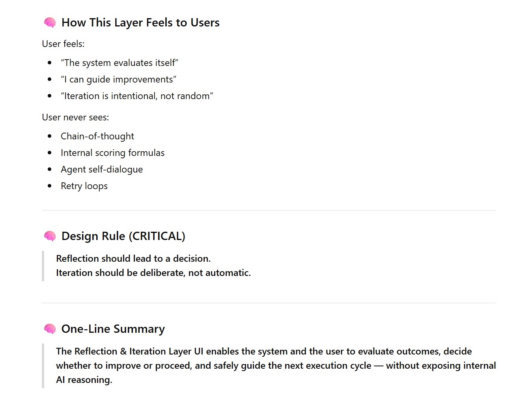Image resolution: width=532 pixels, height=407 pixels.
Task: Click the brain icon beside "How This Layer Feels"
Action: [50, 23]
